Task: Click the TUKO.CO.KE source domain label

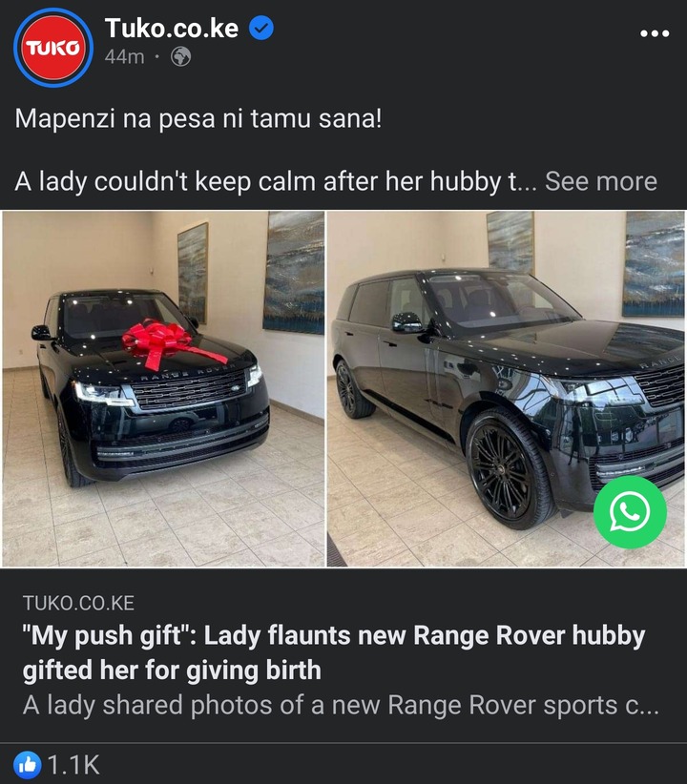Action: pos(78,603)
